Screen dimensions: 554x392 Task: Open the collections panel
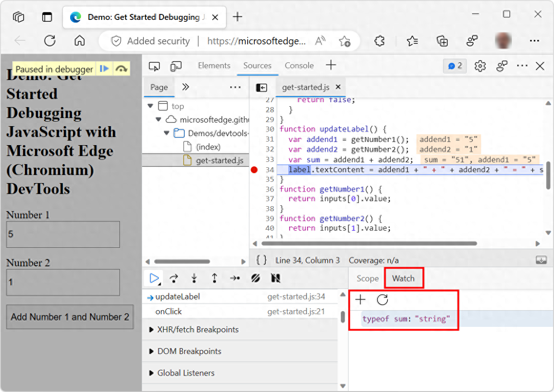442,41
